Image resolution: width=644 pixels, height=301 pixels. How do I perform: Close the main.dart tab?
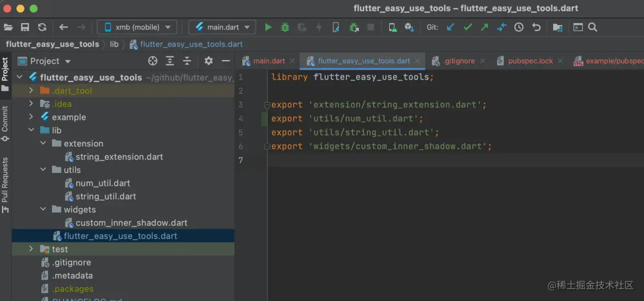(292, 61)
